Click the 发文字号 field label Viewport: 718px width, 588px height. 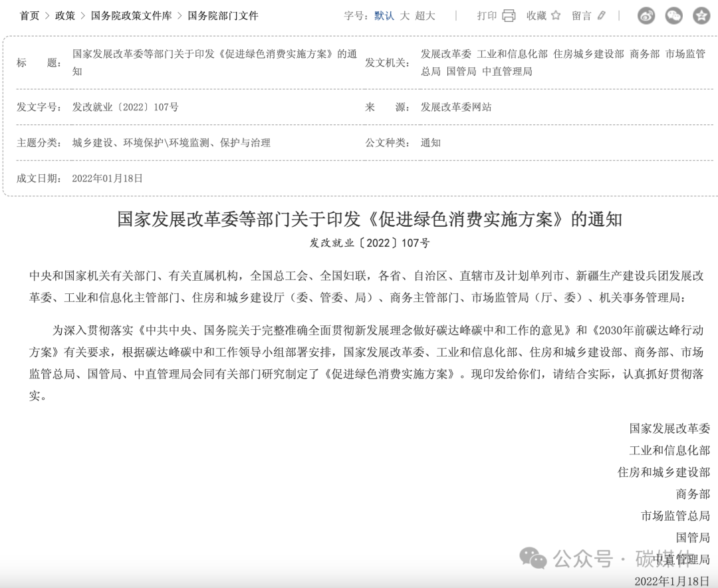39,107
